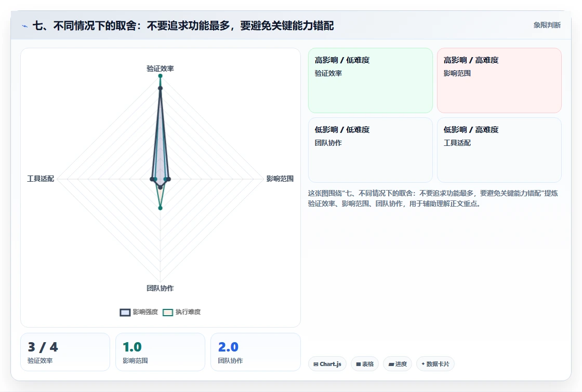
Task: Click the 进度 tag icon
Action: [x=391, y=364]
